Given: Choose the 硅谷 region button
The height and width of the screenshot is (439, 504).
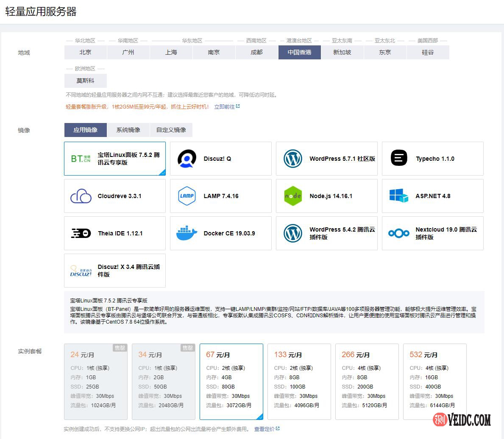Looking at the screenshot, I should click(428, 52).
